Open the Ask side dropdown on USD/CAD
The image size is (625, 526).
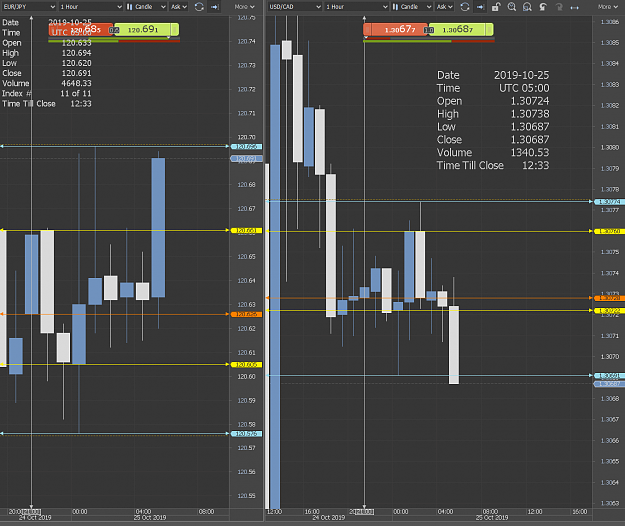[444, 6]
